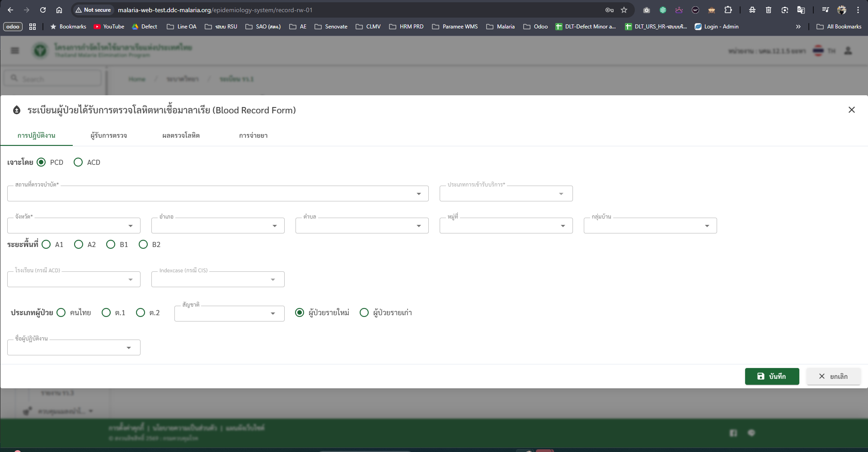This screenshot has height=452, width=868.
Task: Open the YouTube bookmark
Action: coord(109,27)
